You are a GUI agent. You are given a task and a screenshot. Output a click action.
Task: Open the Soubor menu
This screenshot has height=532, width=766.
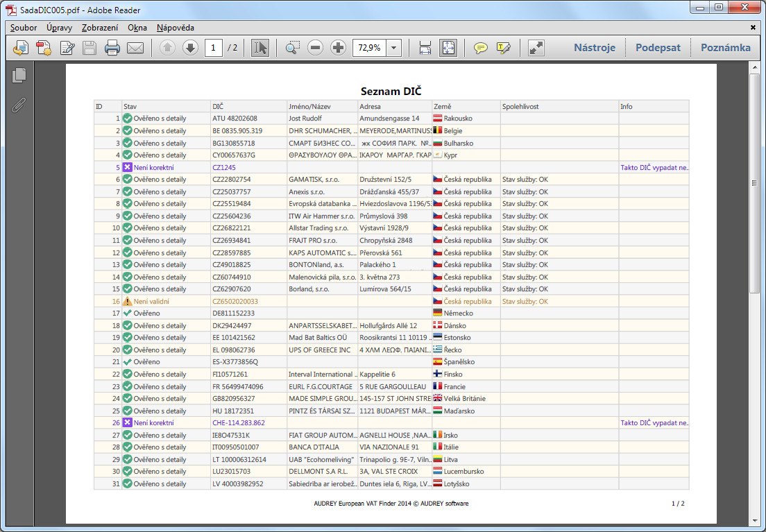coord(24,28)
